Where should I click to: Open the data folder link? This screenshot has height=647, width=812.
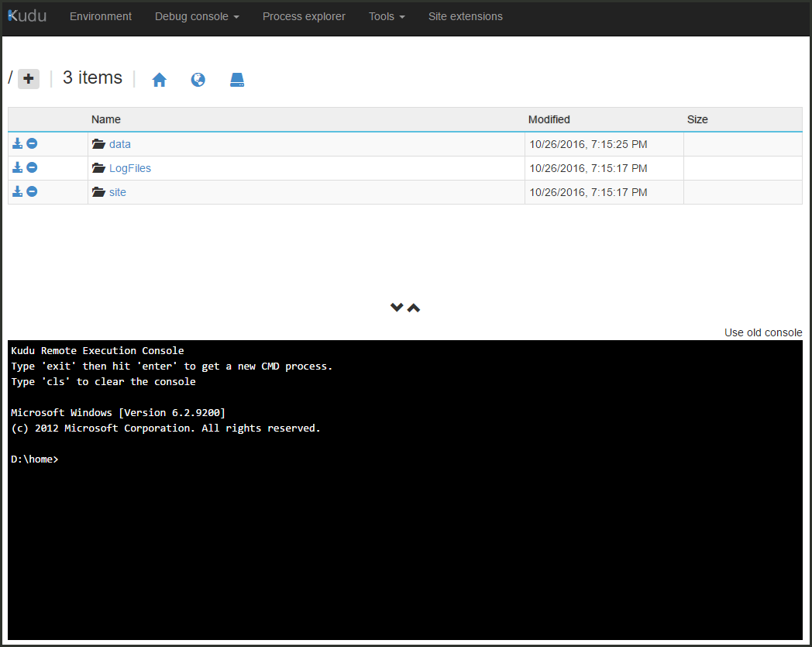point(120,144)
